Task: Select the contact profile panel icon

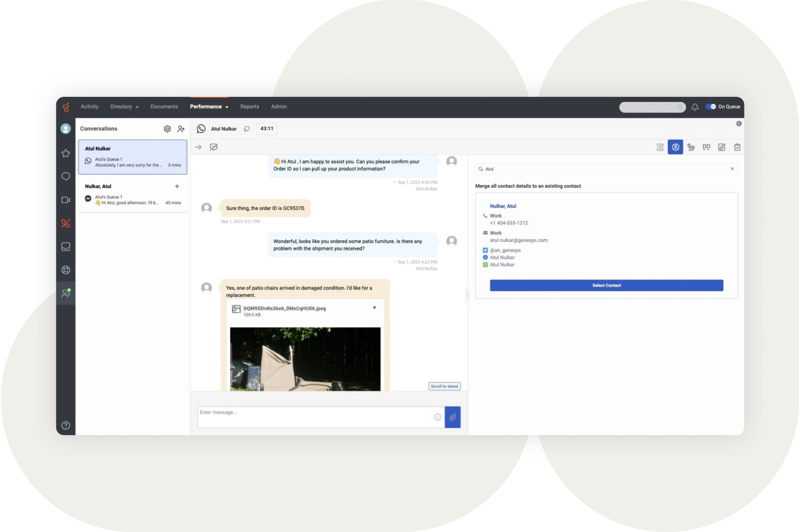Action: pyautogui.click(x=675, y=147)
